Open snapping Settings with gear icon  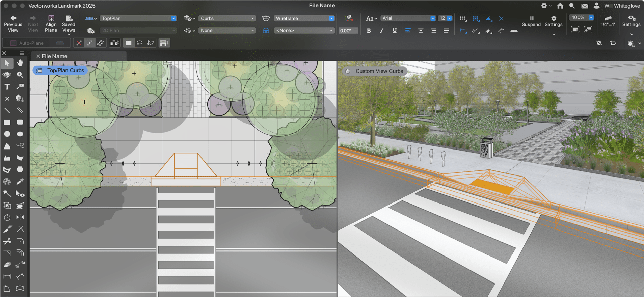[554, 22]
